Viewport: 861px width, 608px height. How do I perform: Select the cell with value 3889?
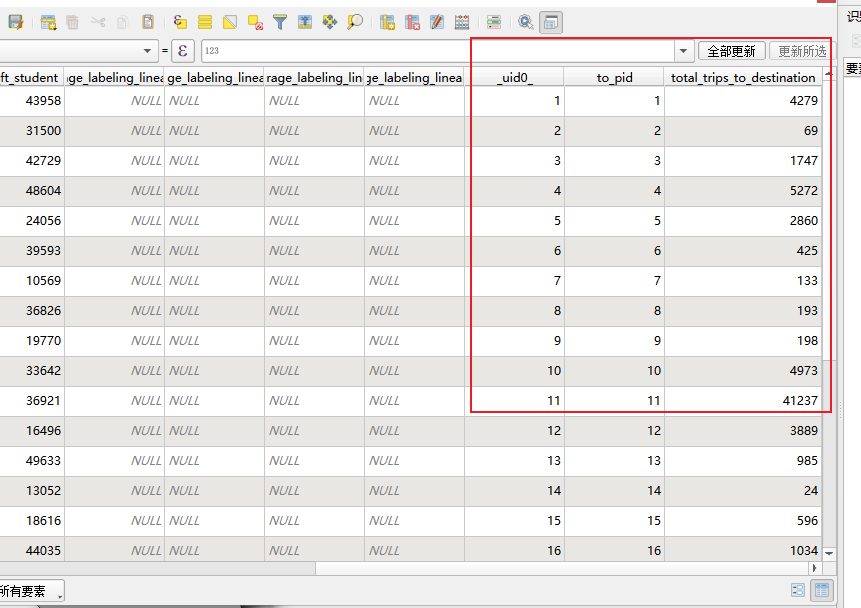coord(743,431)
